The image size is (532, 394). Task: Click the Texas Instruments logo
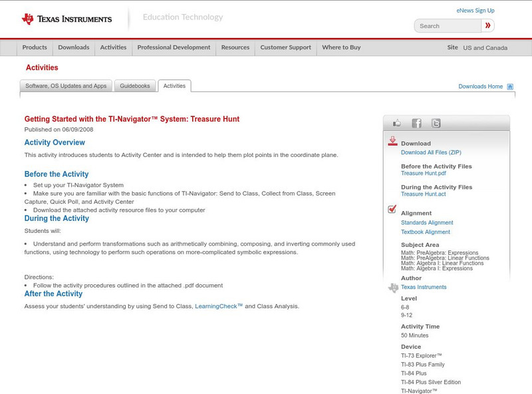coord(66,19)
